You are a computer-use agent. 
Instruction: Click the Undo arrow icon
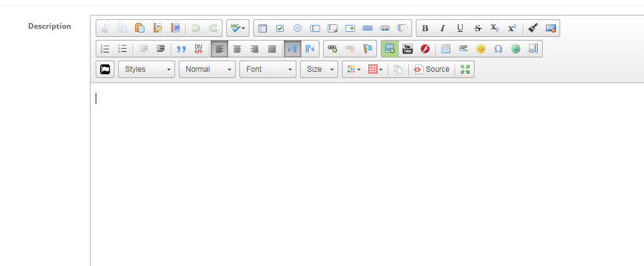pyautogui.click(x=196, y=28)
